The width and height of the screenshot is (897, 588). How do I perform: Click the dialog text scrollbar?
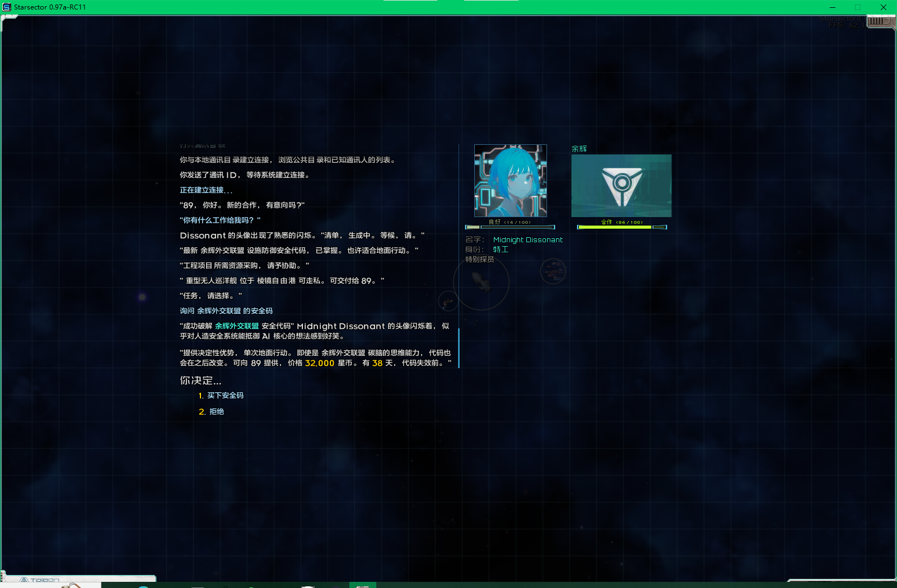(459, 348)
